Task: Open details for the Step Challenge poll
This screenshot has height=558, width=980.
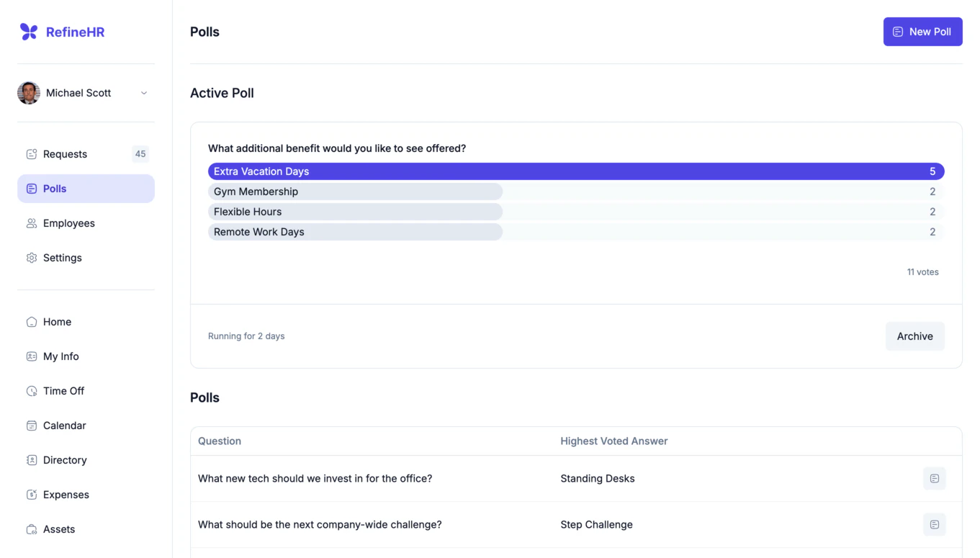Action: coord(934,524)
